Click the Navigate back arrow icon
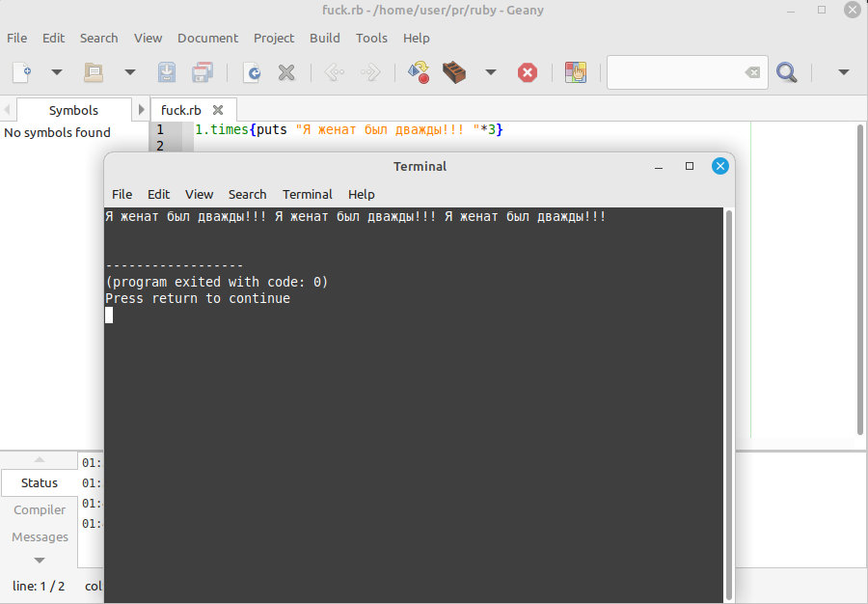Image resolution: width=868 pixels, height=604 pixels. [x=335, y=72]
